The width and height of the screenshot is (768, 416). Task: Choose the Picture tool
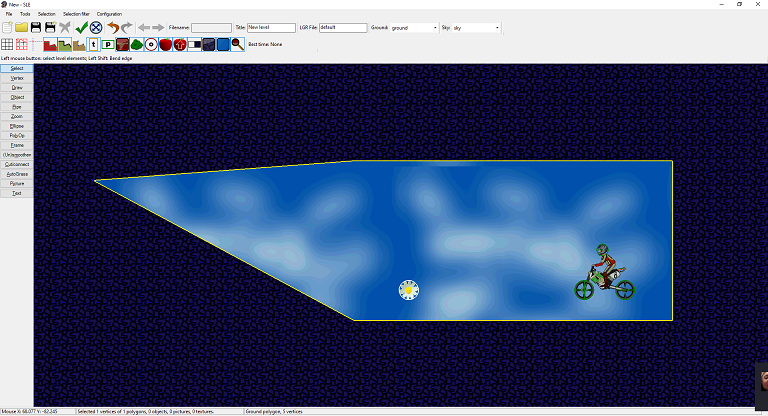pyautogui.click(x=17, y=184)
